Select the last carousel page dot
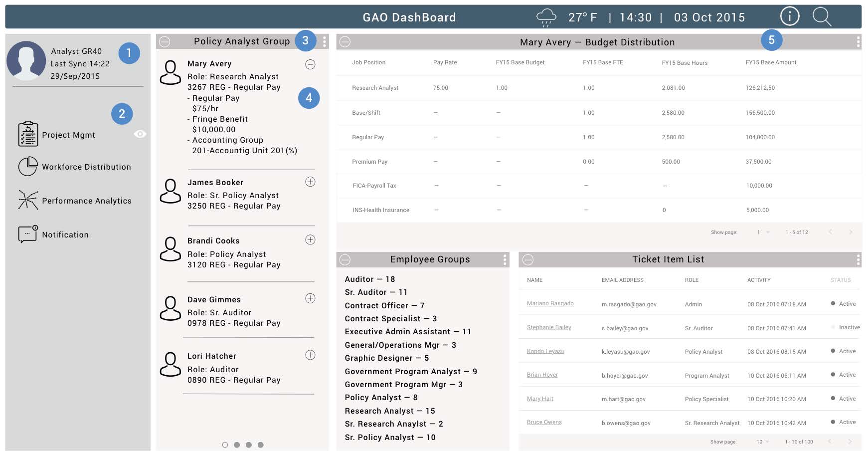The height and width of the screenshot is (457, 868). (260, 445)
